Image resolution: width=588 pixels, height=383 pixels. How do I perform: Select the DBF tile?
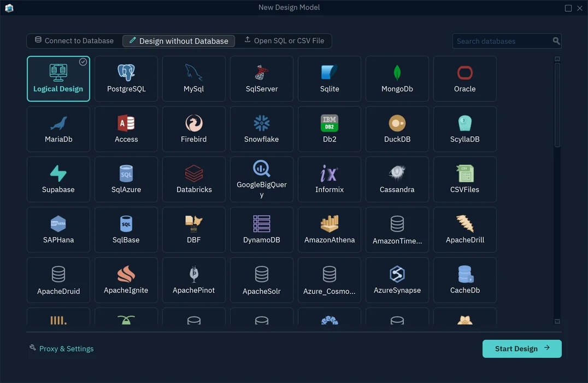click(x=194, y=230)
